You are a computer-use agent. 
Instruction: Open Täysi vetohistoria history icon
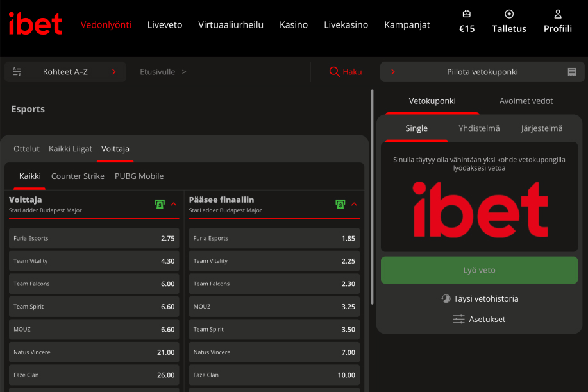(446, 298)
